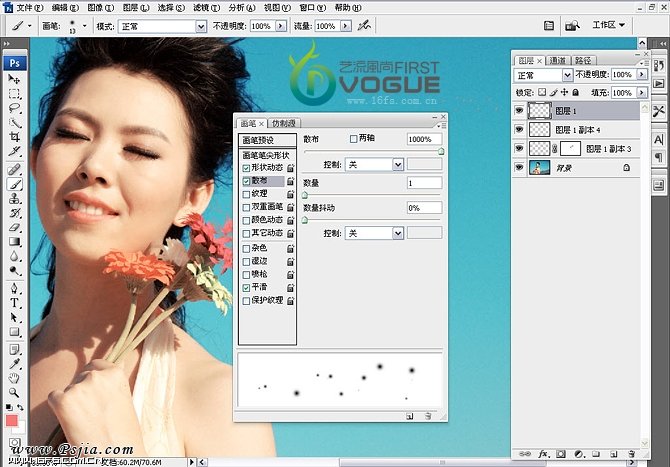Toggle the 纹理 (Texture) brush checkbox
Viewport: 670px width, 467px height.
247,195
